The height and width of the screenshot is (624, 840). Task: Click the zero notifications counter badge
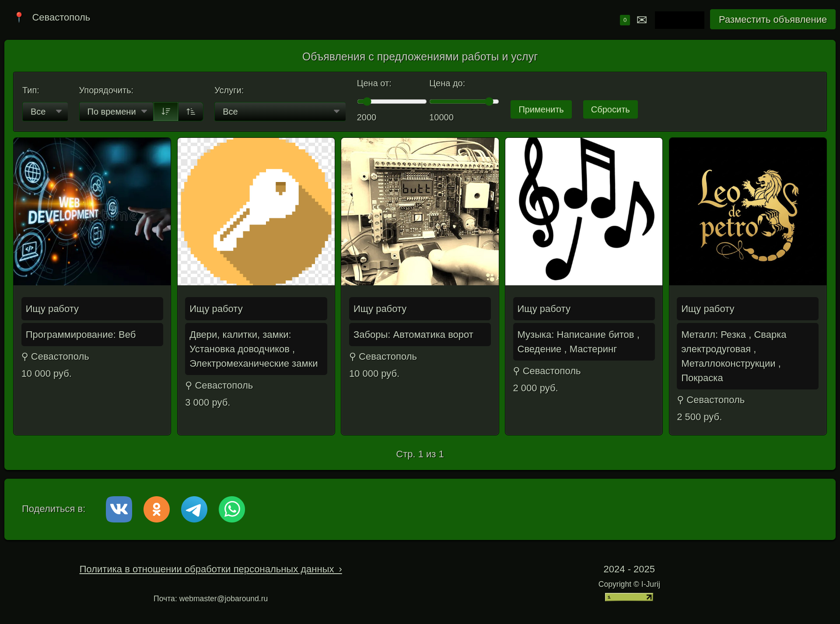click(x=625, y=20)
